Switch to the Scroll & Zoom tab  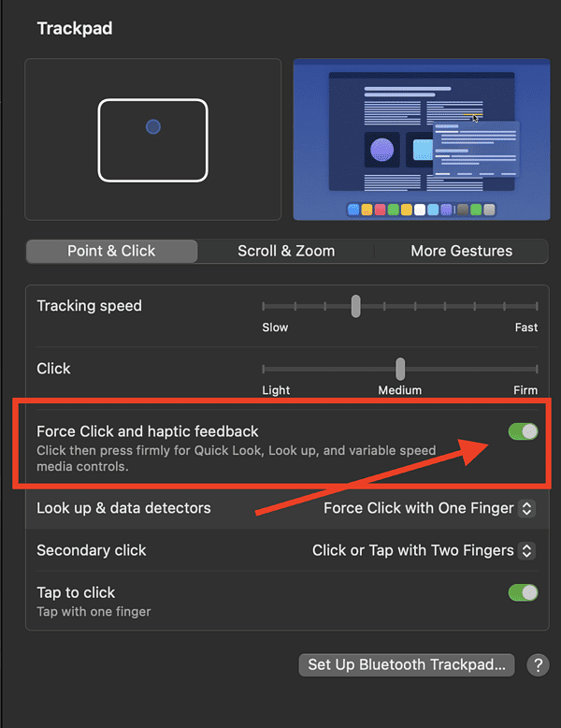click(x=286, y=251)
